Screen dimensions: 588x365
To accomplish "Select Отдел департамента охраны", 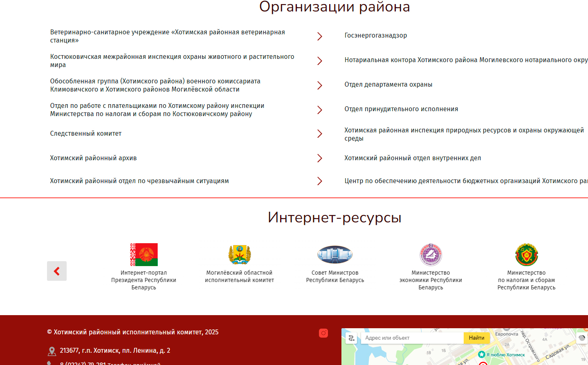I will pyautogui.click(x=389, y=85).
